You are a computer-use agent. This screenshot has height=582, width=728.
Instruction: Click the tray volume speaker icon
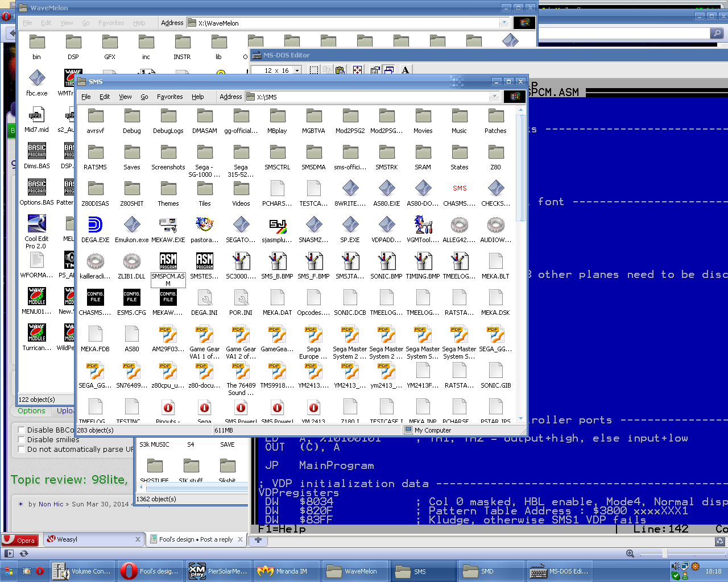click(x=675, y=566)
